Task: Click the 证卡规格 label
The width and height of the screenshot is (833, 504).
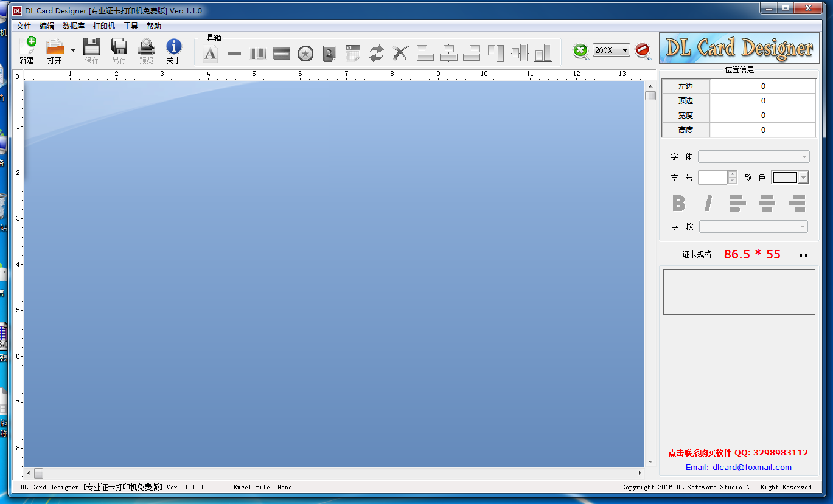Action: pyautogui.click(x=697, y=255)
